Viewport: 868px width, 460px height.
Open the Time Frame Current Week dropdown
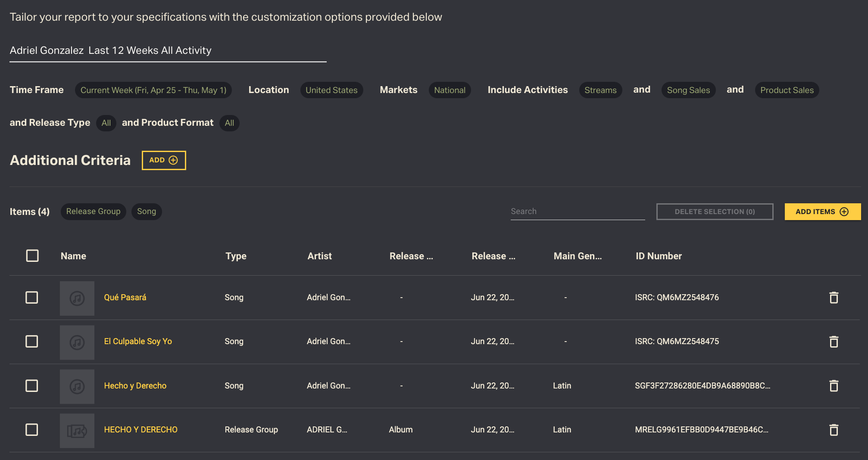(153, 90)
